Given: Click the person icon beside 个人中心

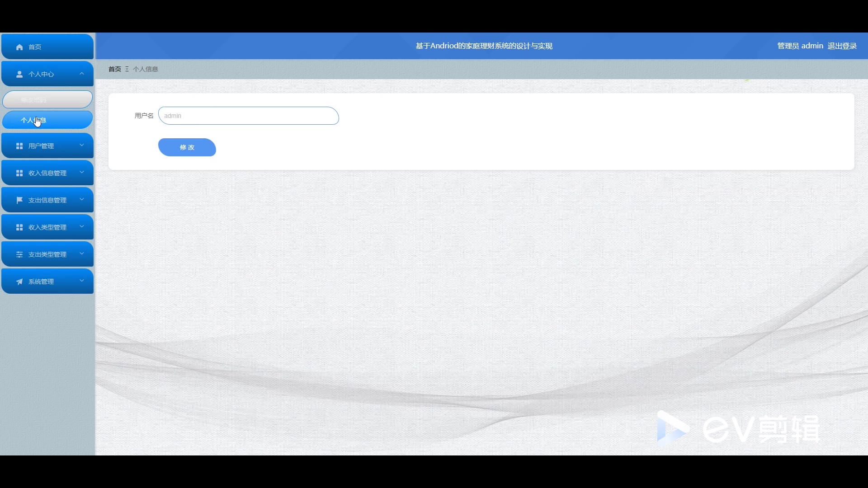Looking at the screenshot, I should click(19, 74).
